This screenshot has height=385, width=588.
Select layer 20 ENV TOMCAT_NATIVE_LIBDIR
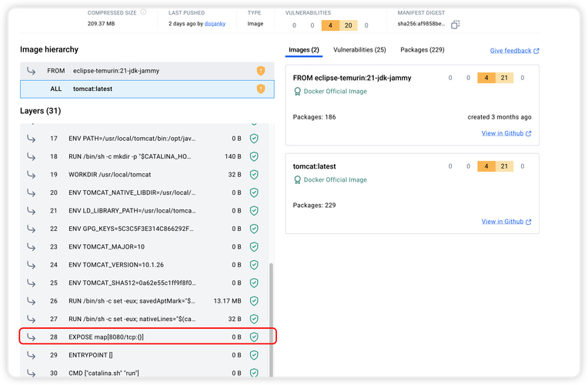(x=145, y=192)
